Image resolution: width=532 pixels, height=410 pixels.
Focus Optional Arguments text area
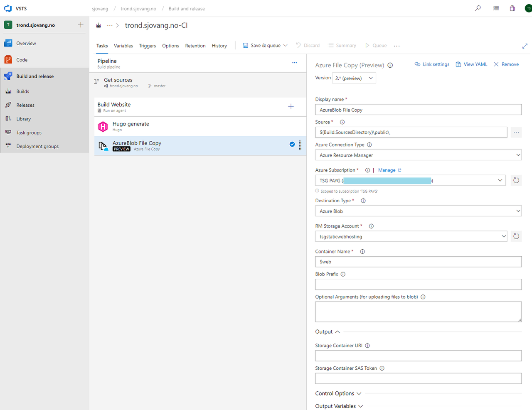[419, 312]
